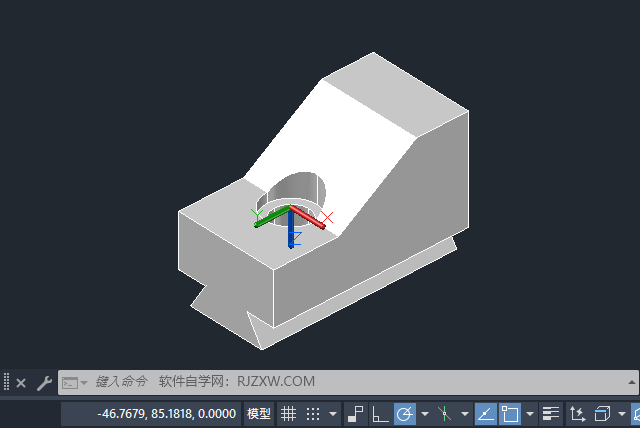
Task: Open object snap options dropdown
Action: [x=530, y=414]
